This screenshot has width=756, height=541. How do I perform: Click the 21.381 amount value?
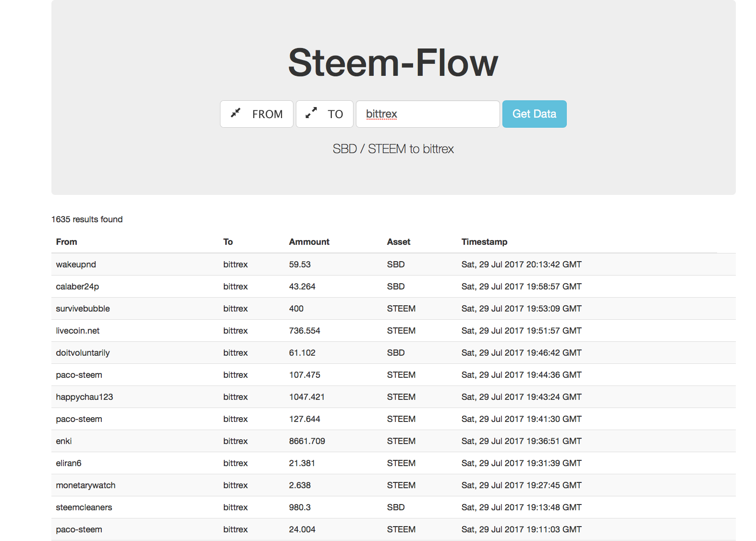(302, 463)
